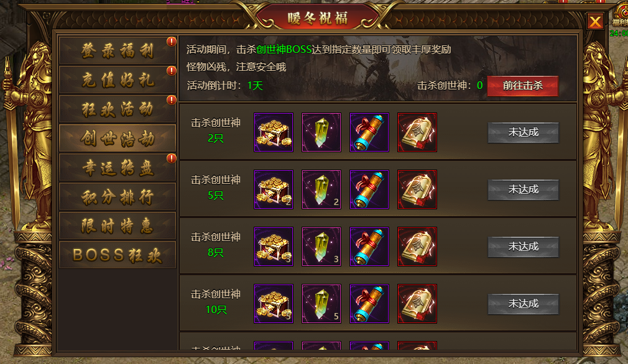Open the BOSS狂欢 tab
Viewport: 628px width, 364px height.
118,255
